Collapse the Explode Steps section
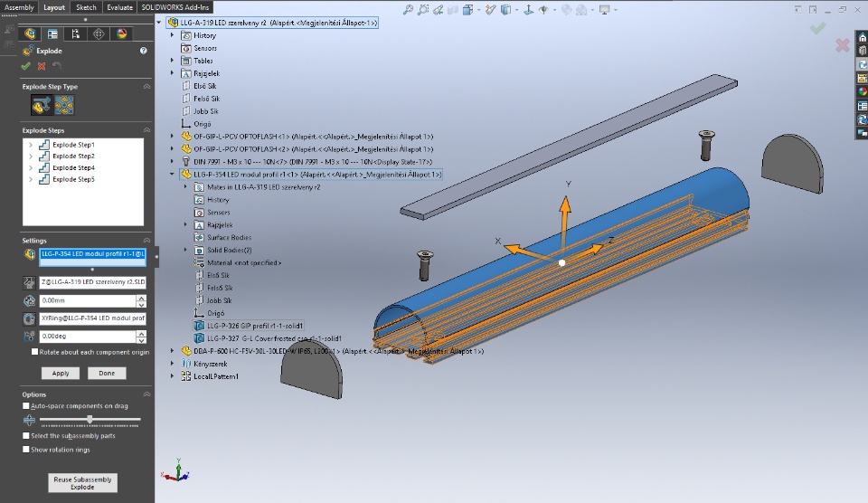This screenshot has height=503, width=868. tap(146, 130)
